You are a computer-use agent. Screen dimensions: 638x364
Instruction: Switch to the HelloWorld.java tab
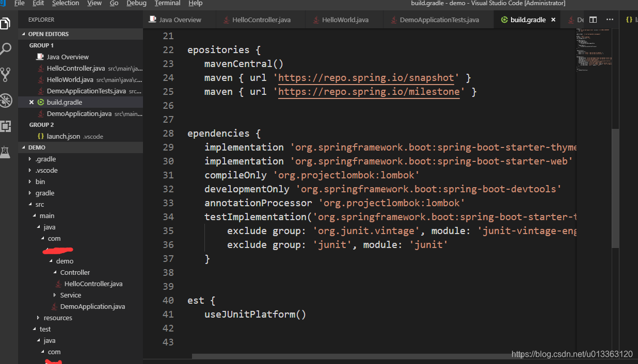(x=345, y=20)
